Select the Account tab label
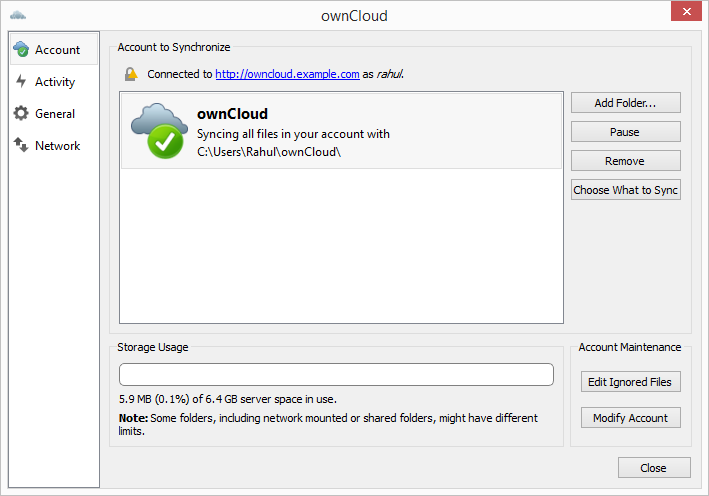This screenshot has width=709, height=496. 57,50
